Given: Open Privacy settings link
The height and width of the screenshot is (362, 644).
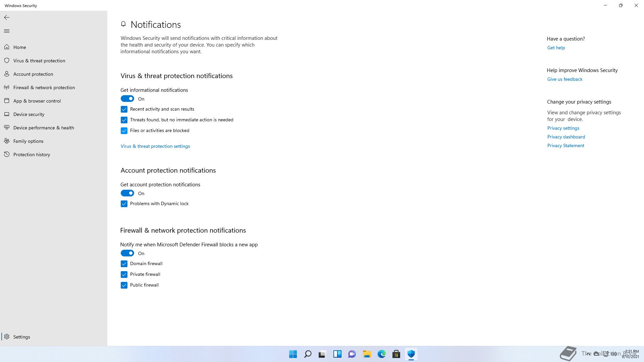Looking at the screenshot, I should point(563,128).
